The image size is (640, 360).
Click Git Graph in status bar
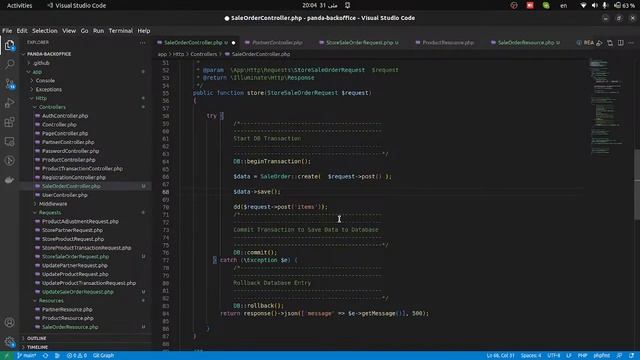tap(103, 356)
